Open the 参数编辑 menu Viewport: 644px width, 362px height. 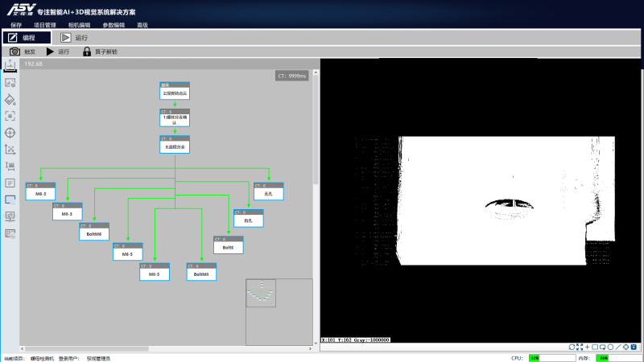(114, 25)
